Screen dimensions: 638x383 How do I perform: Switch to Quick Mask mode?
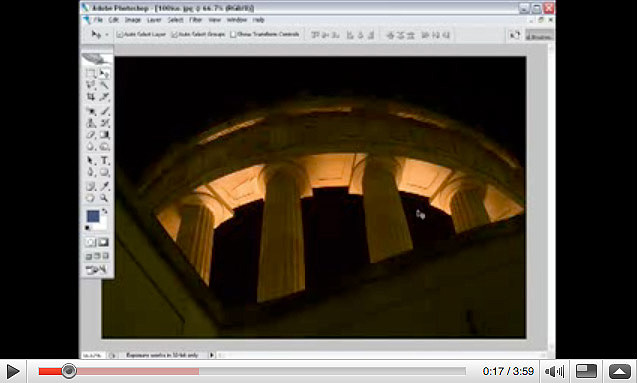pyautogui.click(x=103, y=243)
